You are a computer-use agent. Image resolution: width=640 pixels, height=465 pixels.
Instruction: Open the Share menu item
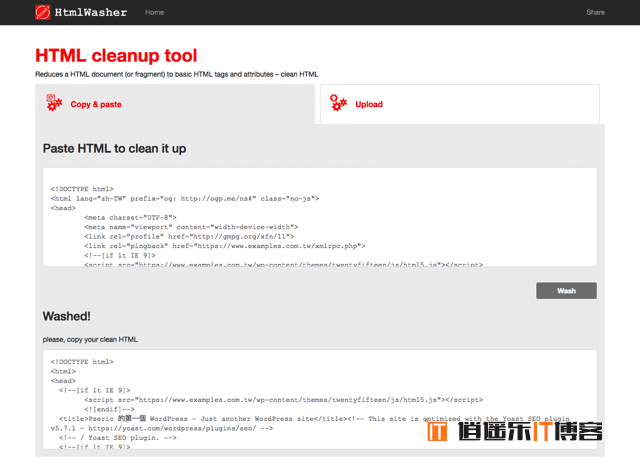(596, 12)
